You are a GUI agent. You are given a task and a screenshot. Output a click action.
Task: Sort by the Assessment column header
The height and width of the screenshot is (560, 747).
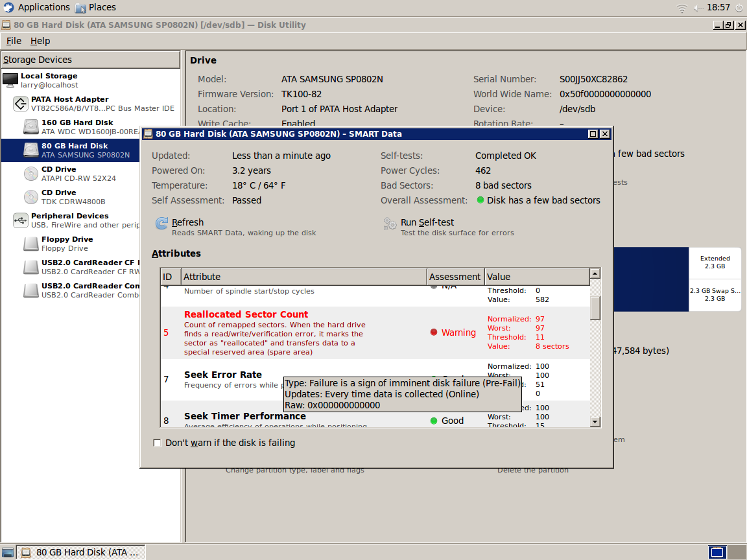coord(455,277)
